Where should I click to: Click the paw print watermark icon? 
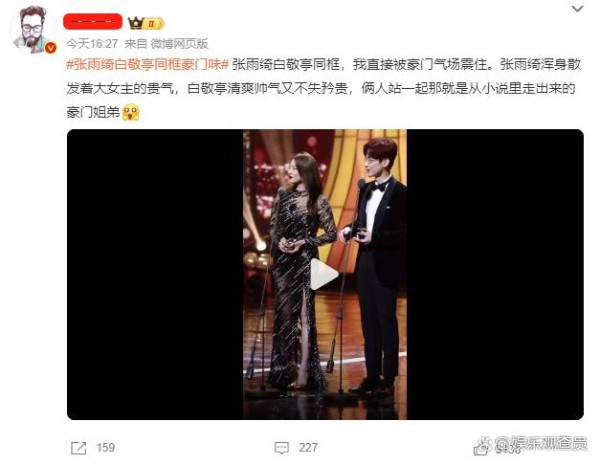pos(483,445)
